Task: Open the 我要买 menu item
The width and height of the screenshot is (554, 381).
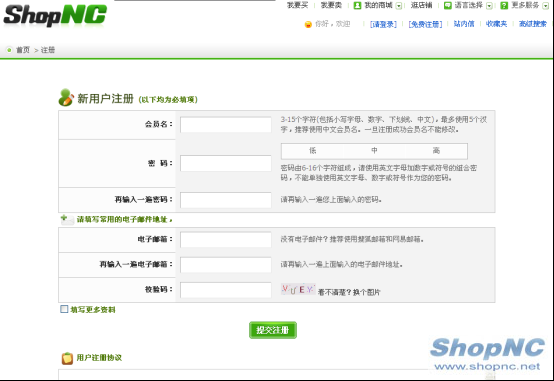Action: [297, 5]
